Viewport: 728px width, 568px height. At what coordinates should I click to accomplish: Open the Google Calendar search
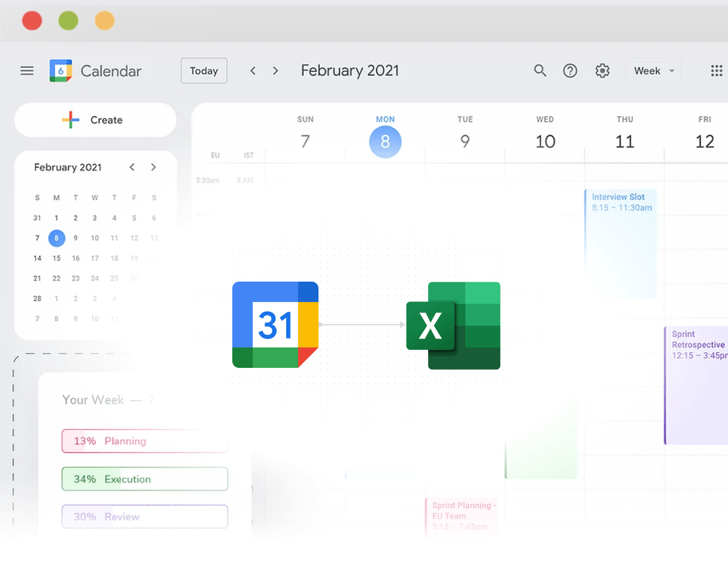540,71
